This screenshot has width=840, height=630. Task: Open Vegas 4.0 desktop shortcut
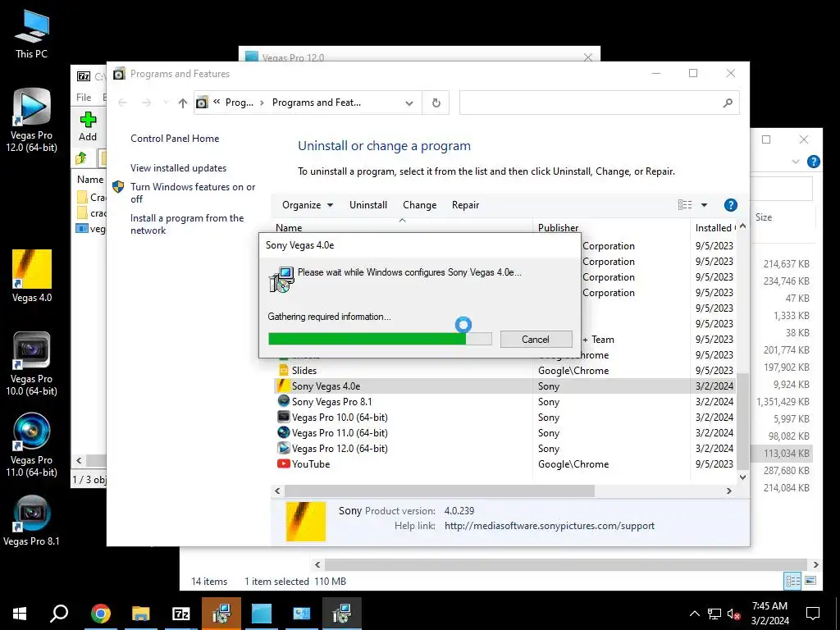click(32, 276)
